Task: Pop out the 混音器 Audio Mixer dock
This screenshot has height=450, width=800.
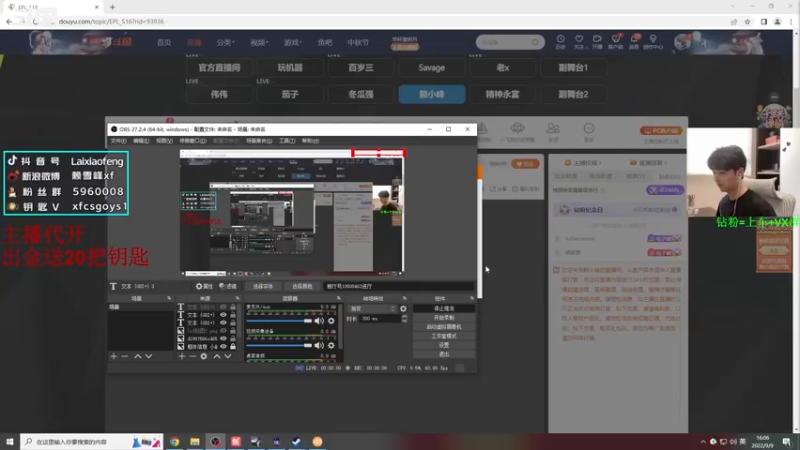Action: (x=338, y=298)
